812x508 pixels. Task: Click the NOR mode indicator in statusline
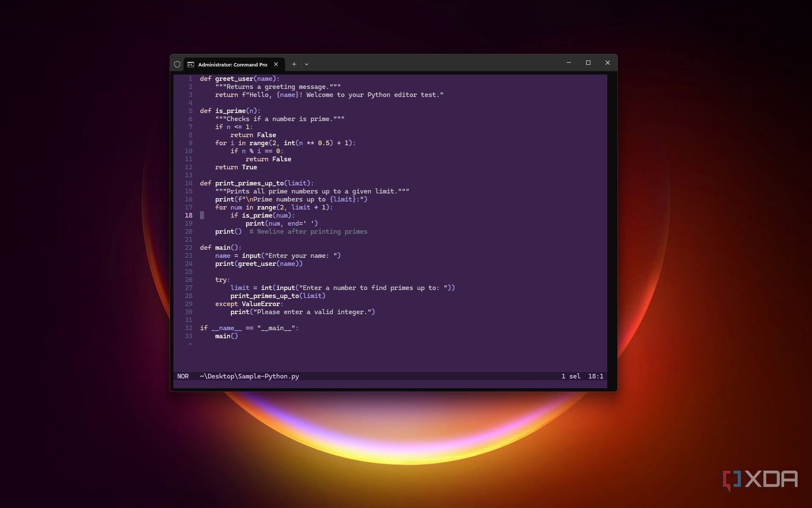(x=183, y=376)
